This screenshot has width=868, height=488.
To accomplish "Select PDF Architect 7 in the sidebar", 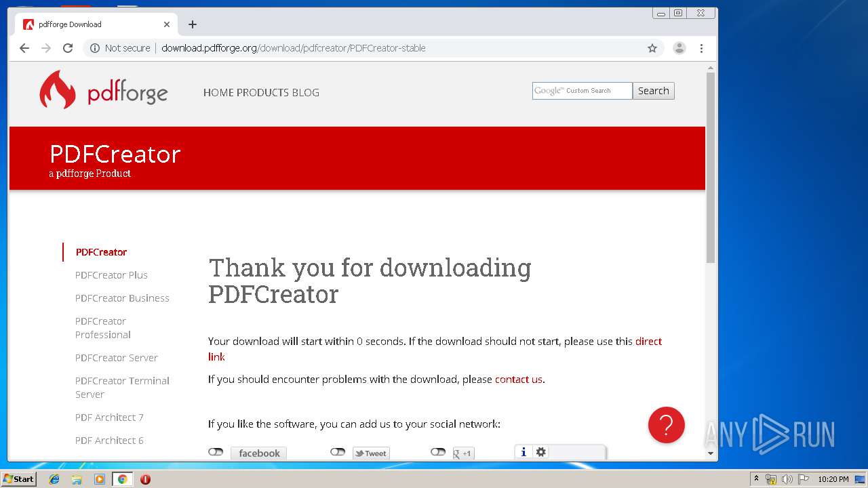I will 109,418.
